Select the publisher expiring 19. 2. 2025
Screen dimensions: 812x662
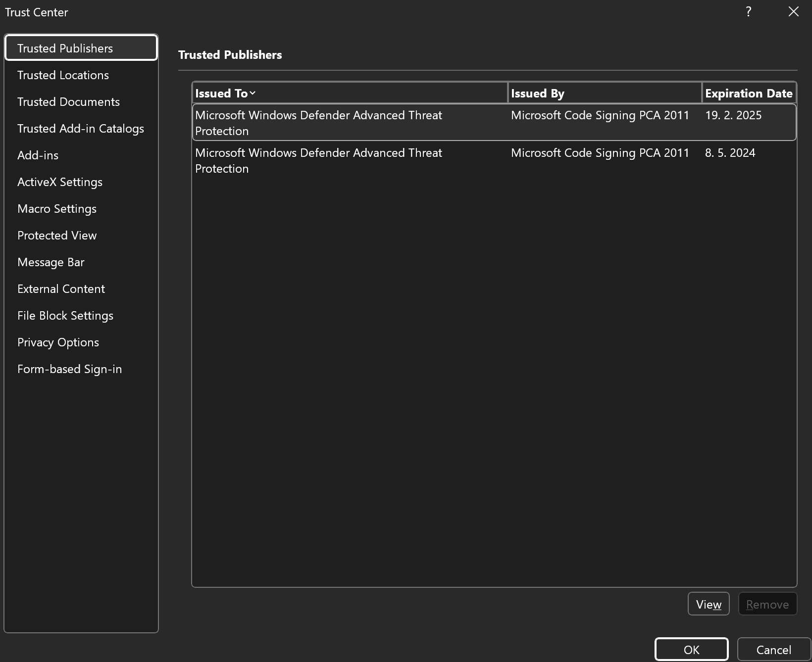(x=494, y=122)
